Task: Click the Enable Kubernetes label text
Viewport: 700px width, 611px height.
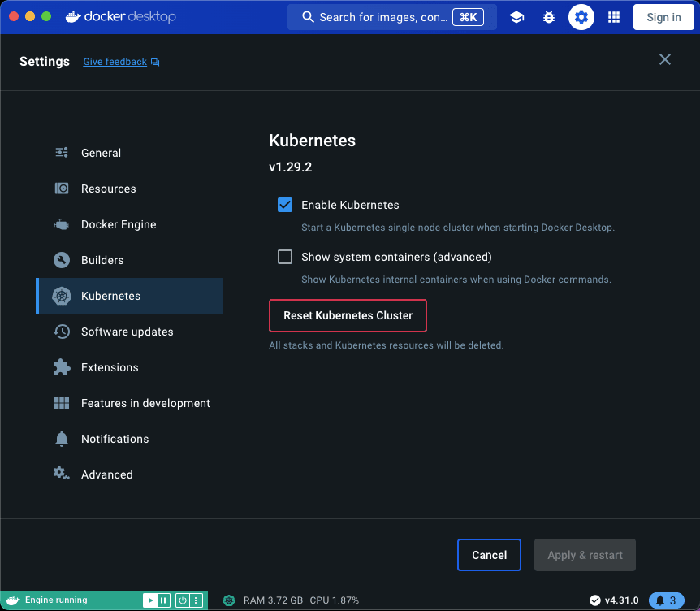Action: (350, 205)
